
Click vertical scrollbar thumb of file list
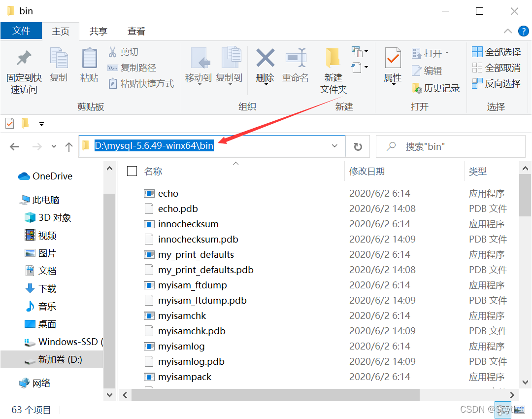525,195
